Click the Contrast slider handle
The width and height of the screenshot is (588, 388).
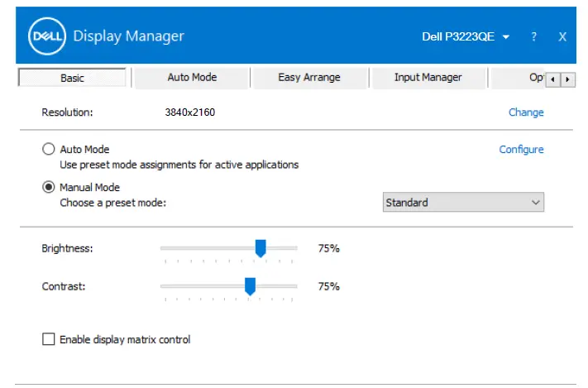250,286
